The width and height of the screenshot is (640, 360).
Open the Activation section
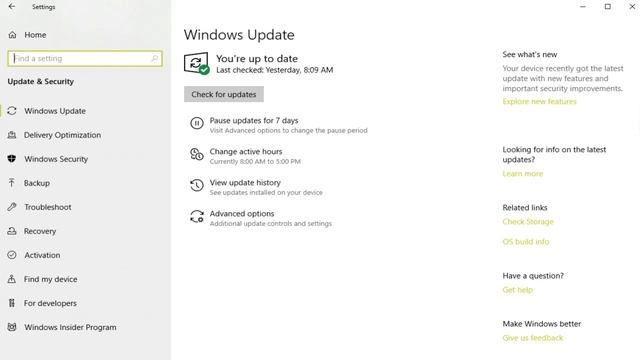click(42, 255)
